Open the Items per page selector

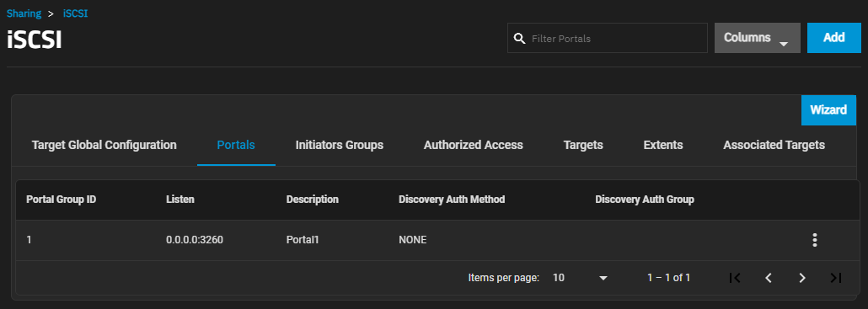click(x=580, y=278)
